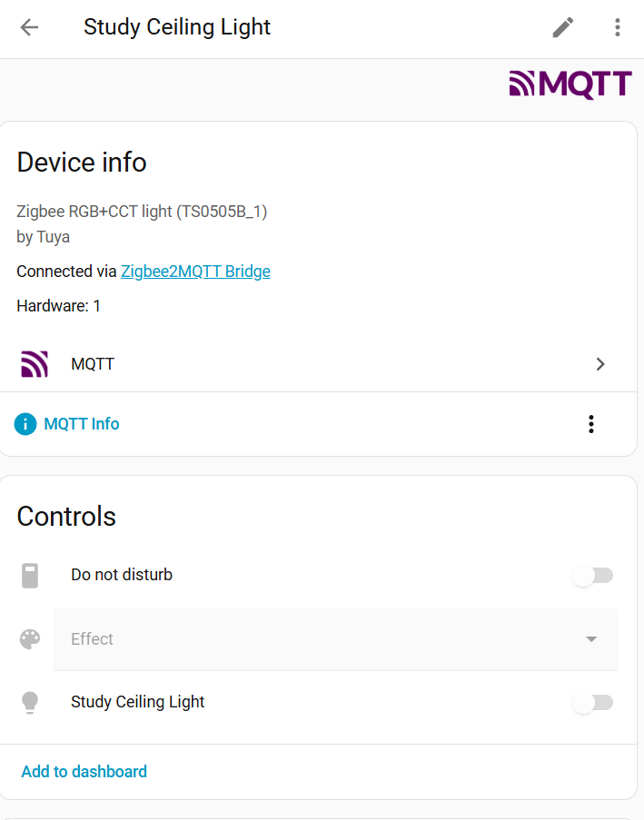Click the lightbulb icon beside Study Ceiling Light
Screen dimensions: 644x820
tap(29, 702)
